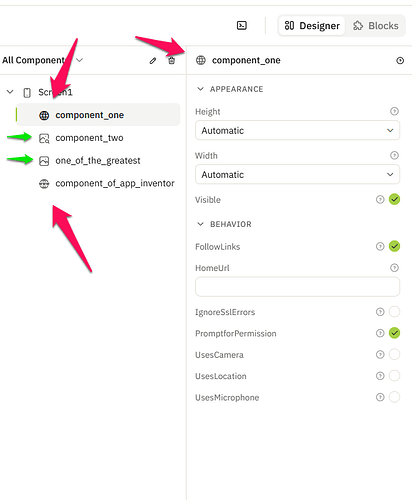Click the HomeUrl text field

pos(297,287)
